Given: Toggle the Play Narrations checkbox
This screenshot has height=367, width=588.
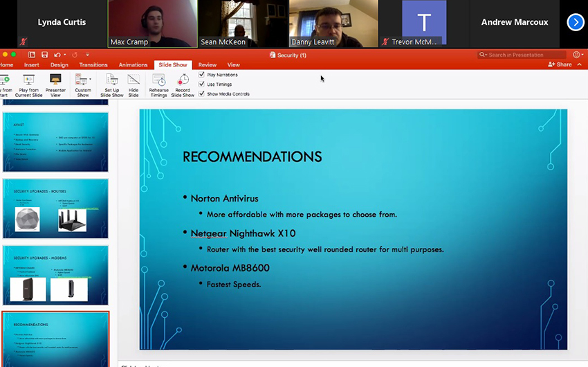Looking at the screenshot, I should point(202,74).
